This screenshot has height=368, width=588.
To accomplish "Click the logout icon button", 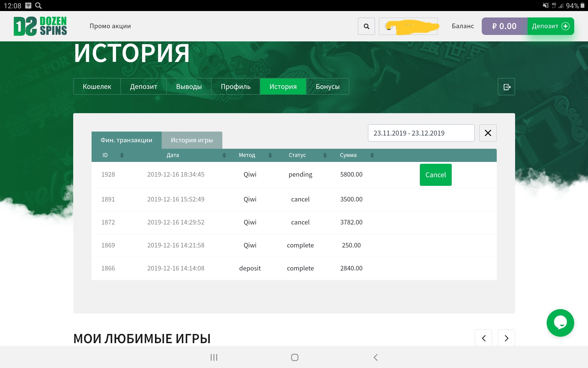I will point(506,87).
